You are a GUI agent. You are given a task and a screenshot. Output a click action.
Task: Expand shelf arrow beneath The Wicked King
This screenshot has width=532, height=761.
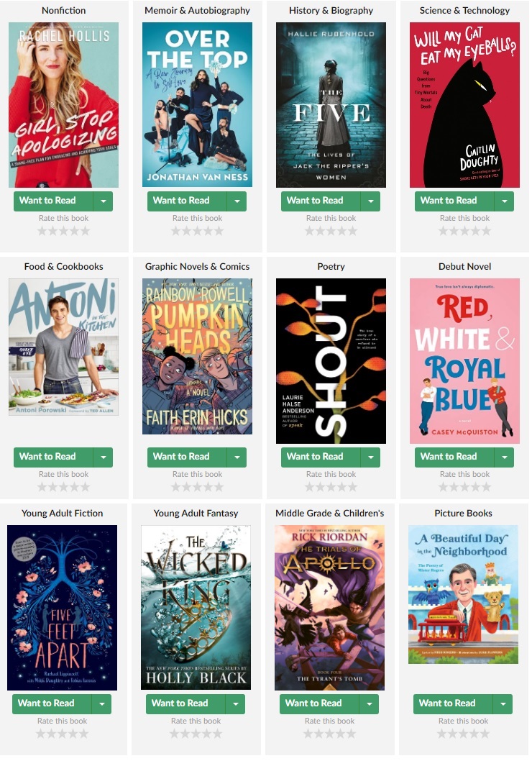[236, 703]
